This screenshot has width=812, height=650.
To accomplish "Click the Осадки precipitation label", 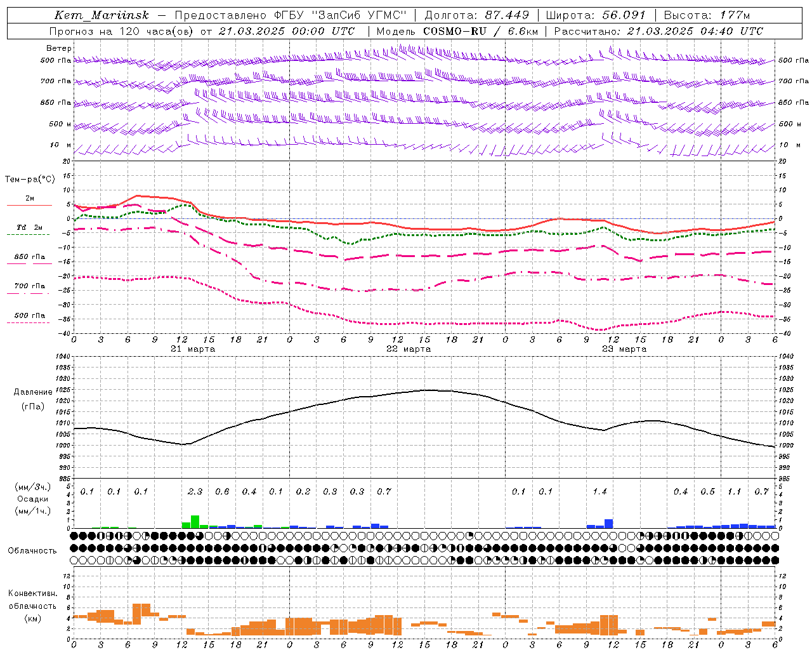I will pos(33,499).
